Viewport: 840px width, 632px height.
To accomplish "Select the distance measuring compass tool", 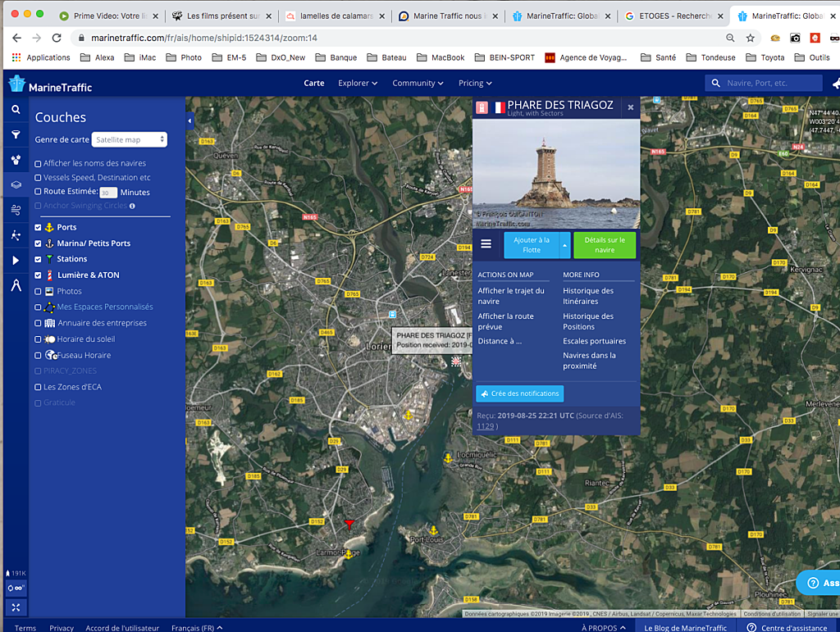I will 16,285.
